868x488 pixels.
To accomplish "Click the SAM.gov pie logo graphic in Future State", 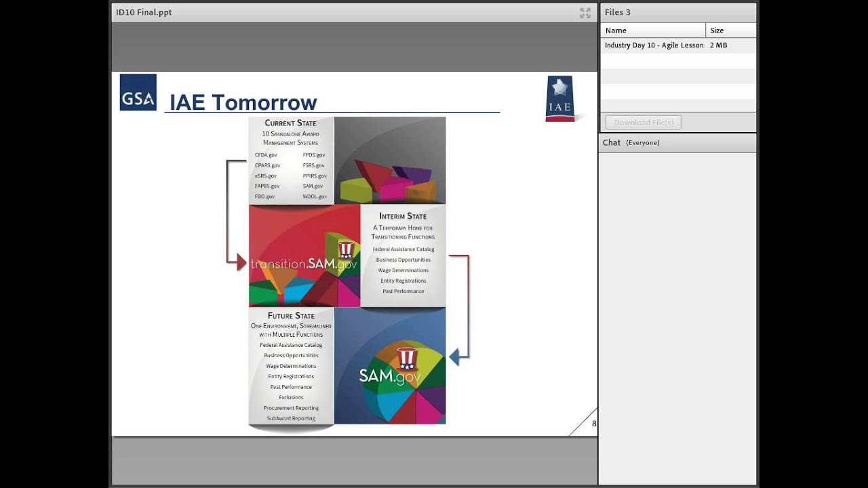I will click(390, 366).
